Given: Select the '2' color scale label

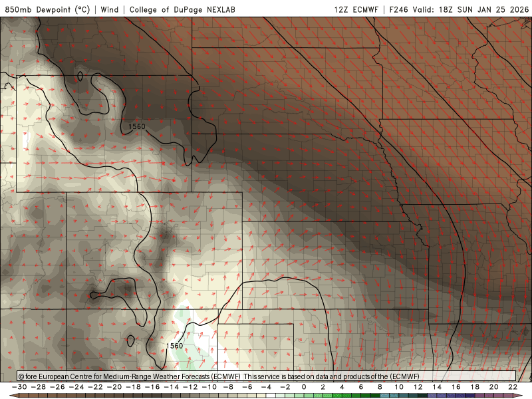Looking at the screenshot, I should [x=323, y=387].
